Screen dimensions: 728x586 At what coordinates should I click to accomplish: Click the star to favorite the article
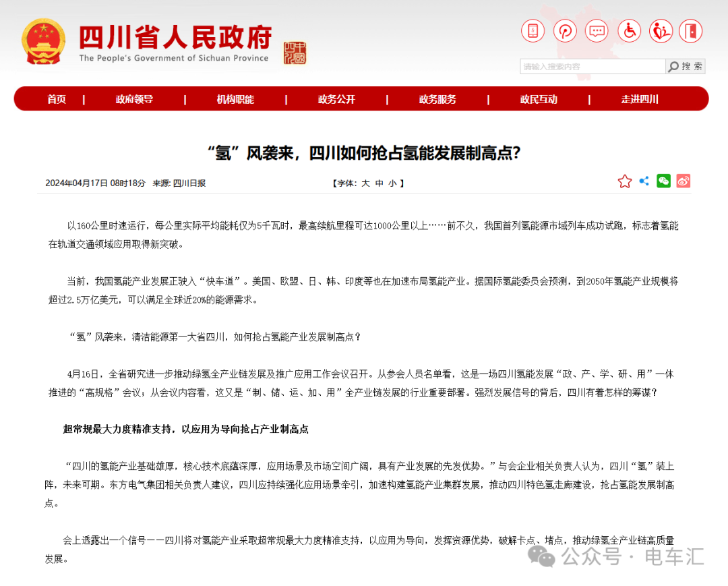pyautogui.click(x=624, y=181)
